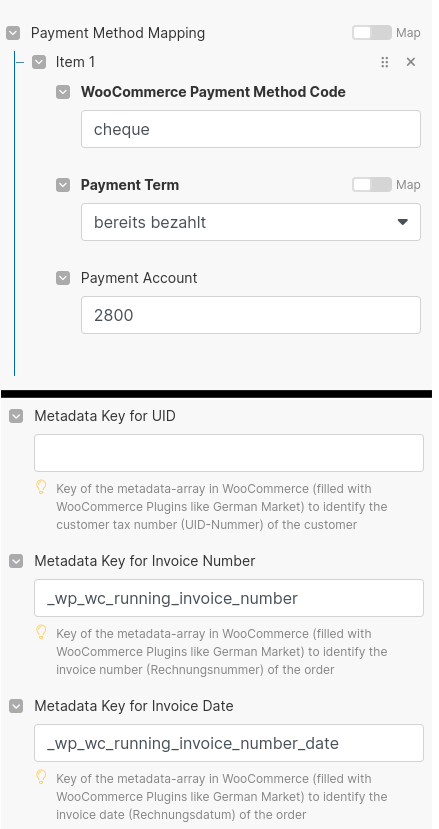
Task: Toggle the Map switch for Payment Method Mapping
Action: pos(372,33)
